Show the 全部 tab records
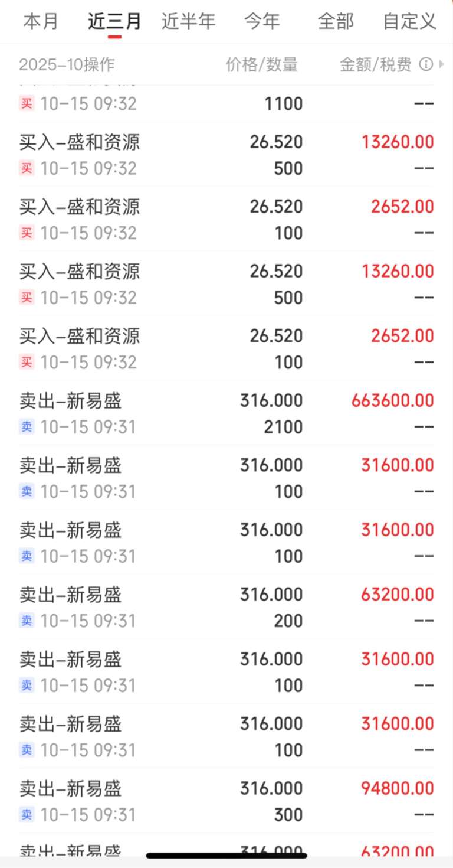453x868 pixels. [336, 21]
